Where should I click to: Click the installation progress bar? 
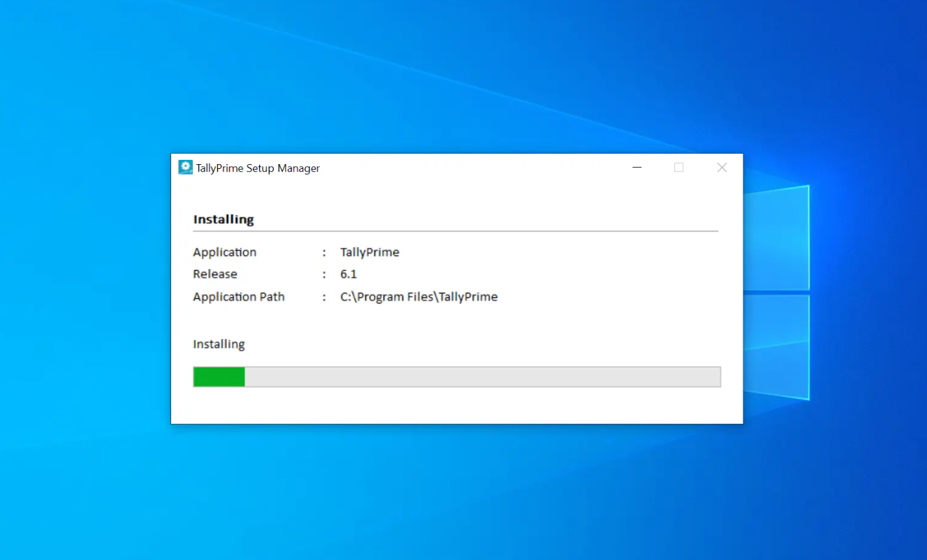(457, 376)
